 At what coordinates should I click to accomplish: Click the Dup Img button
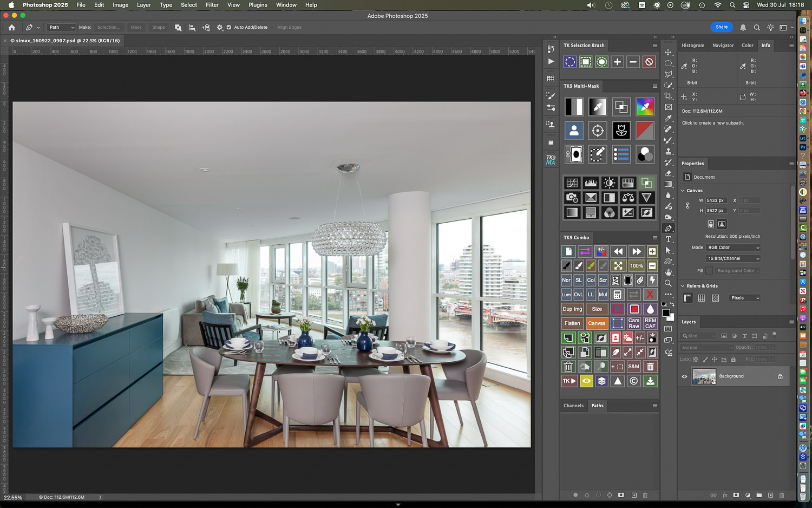tap(572, 309)
